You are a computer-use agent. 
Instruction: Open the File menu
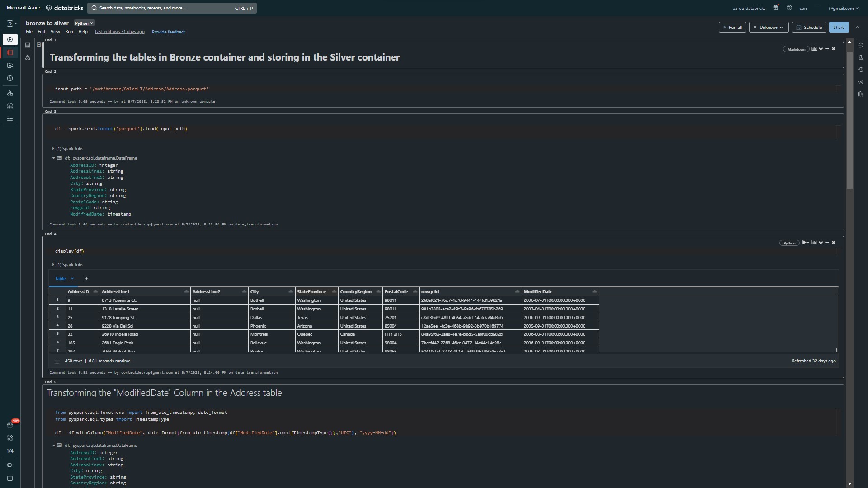28,32
